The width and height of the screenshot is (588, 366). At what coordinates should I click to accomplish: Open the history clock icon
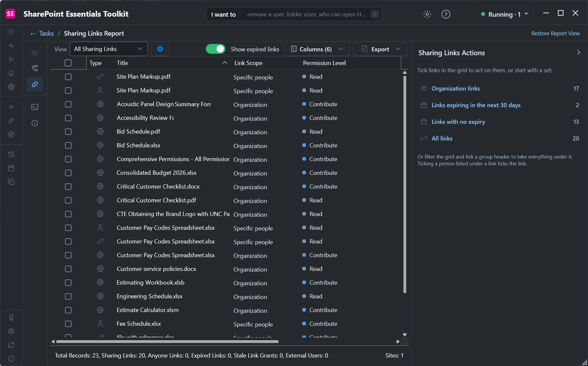tap(11, 154)
